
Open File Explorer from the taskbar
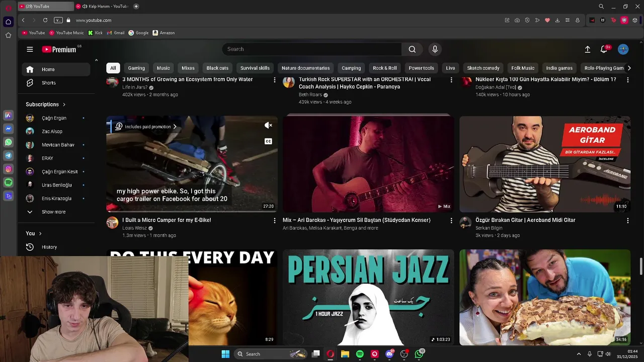345,354
